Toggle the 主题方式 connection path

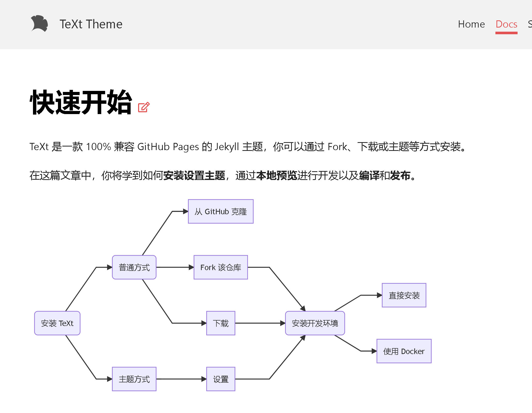click(133, 378)
